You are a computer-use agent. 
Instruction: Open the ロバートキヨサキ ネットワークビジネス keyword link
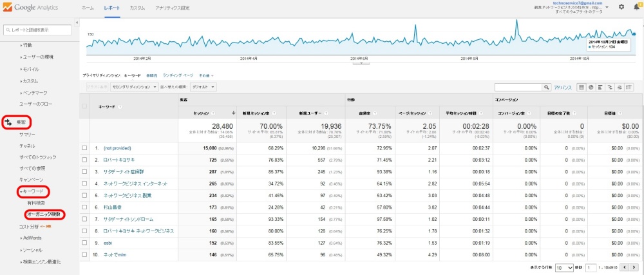coord(139,231)
